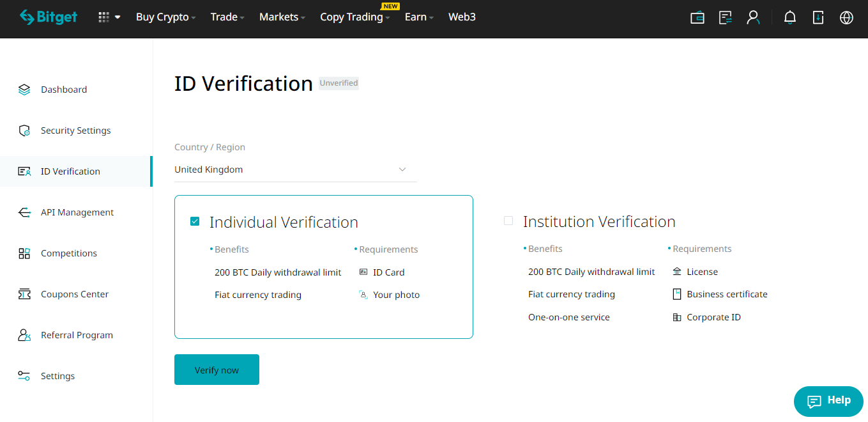Open Referral Program in the sidebar
The image size is (868, 422).
[x=76, y=335]
